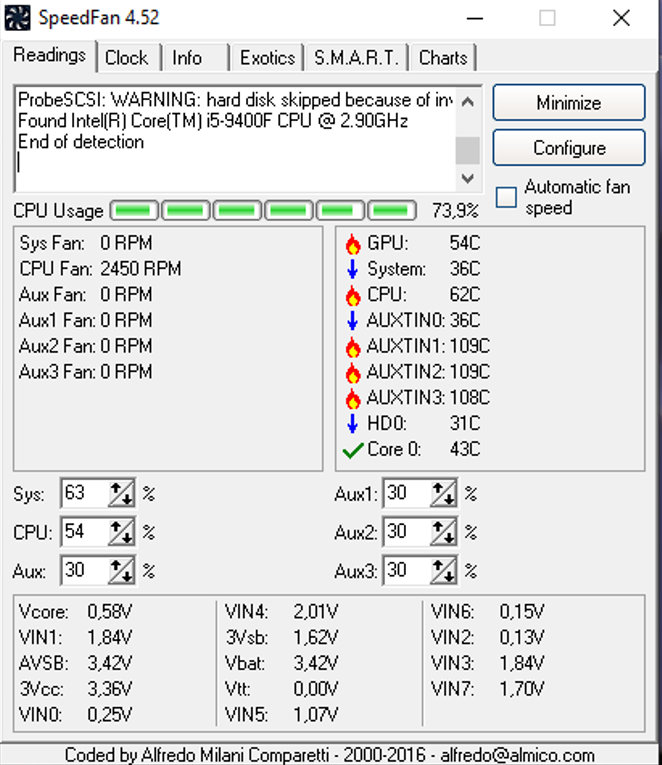Adjust the Sys fan speed spinner arrows
The height and width of the screenshot is (765, 662).
pos(121,493)
